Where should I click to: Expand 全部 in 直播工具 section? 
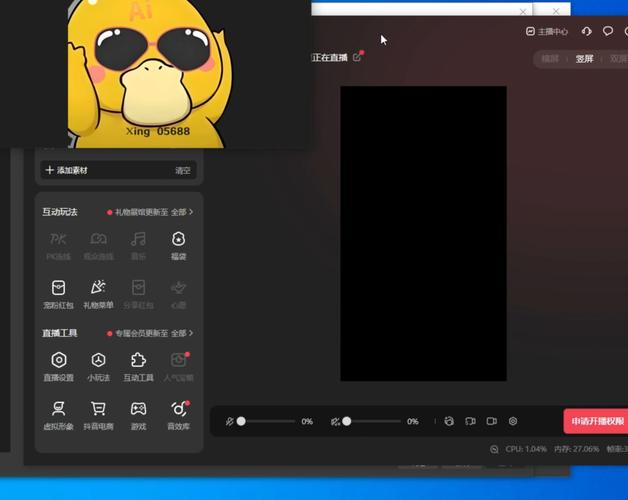182,333
